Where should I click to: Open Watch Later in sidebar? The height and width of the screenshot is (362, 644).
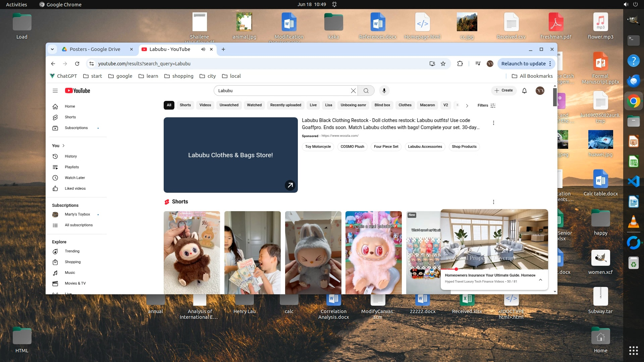click(x=74, y=178)
